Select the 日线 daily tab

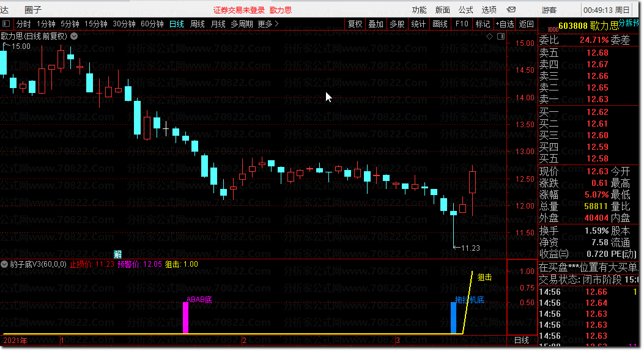[x=177, y=24]
